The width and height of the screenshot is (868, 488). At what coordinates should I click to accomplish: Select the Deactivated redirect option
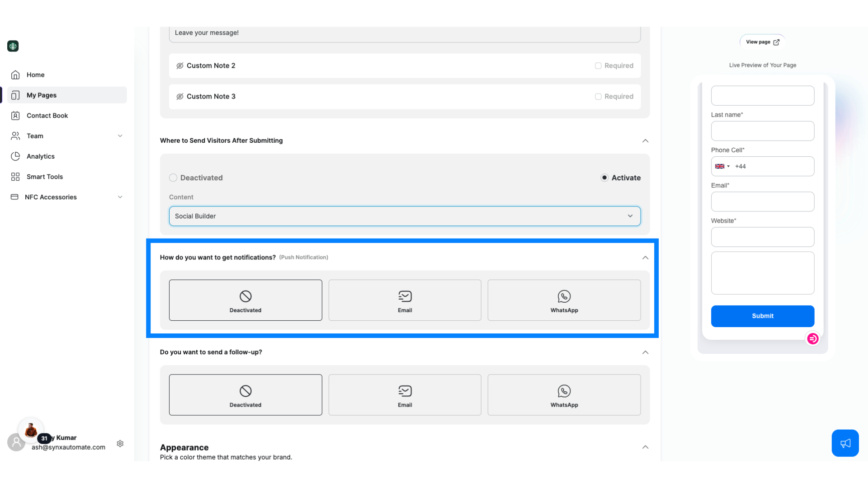[173, 178]
